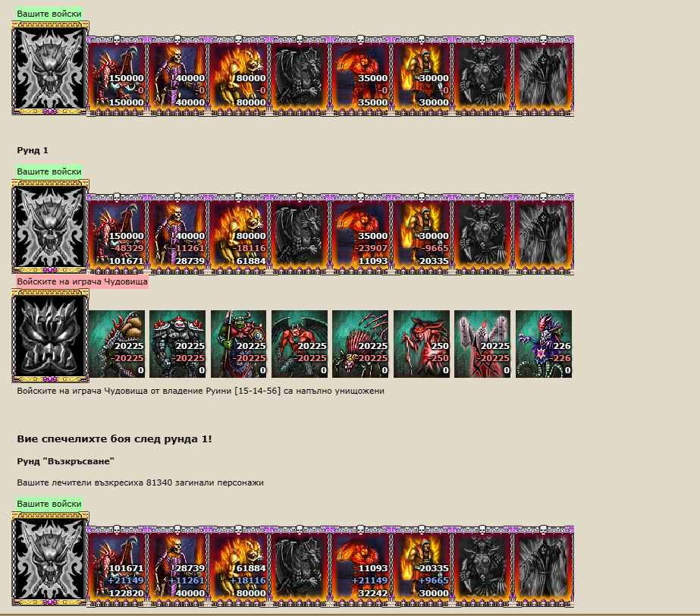
Task: Select the flaming skeleton unit with 28739 remaining
Action: (x=177, y=234)
